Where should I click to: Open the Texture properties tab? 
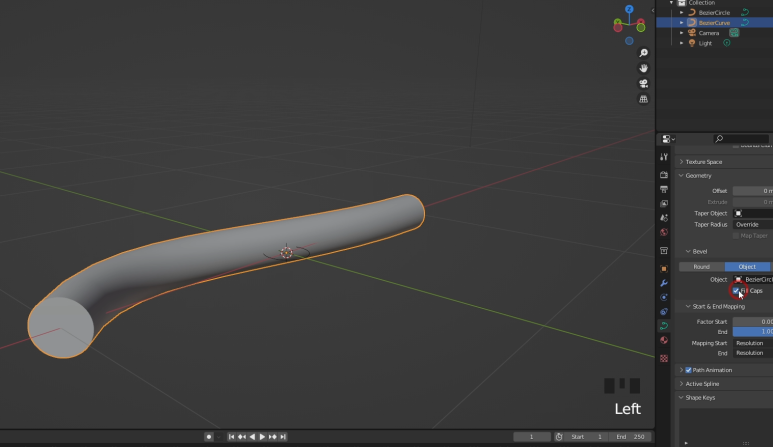pos(664,358)
